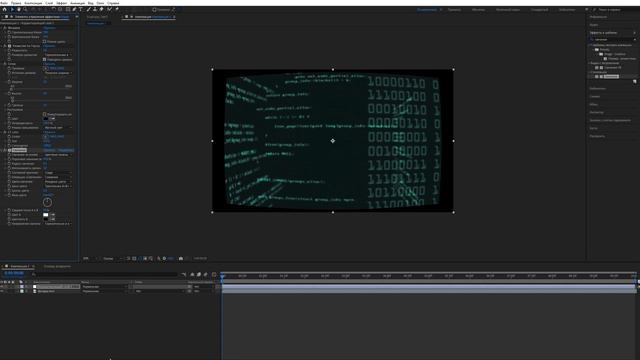The image size is (640, 360).
Task: Open Grid blending mode dropdown
Action: [58, 128]
